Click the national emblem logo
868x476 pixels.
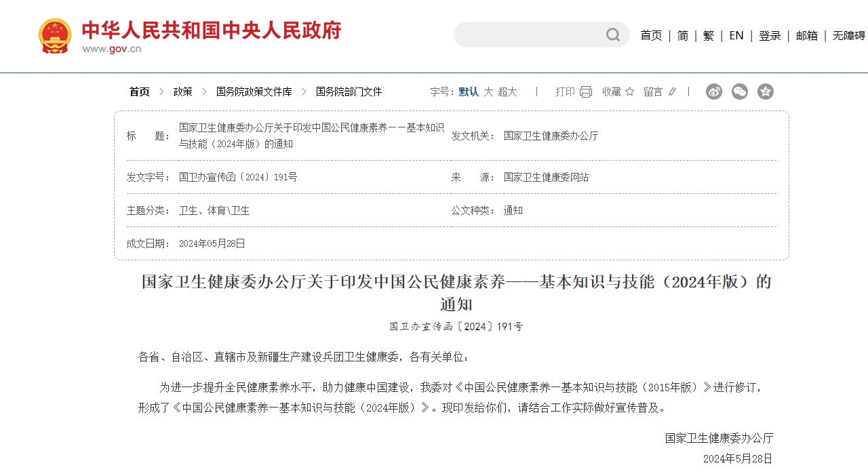55,36
